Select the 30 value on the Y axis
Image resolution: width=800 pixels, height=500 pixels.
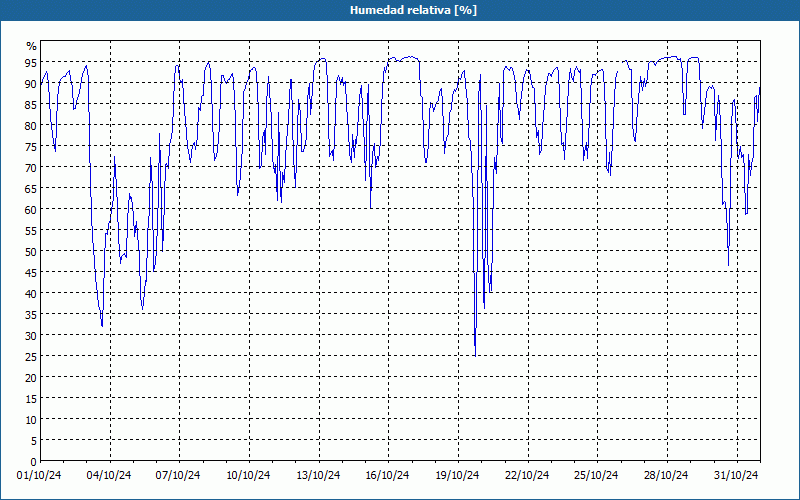[31, 336]
